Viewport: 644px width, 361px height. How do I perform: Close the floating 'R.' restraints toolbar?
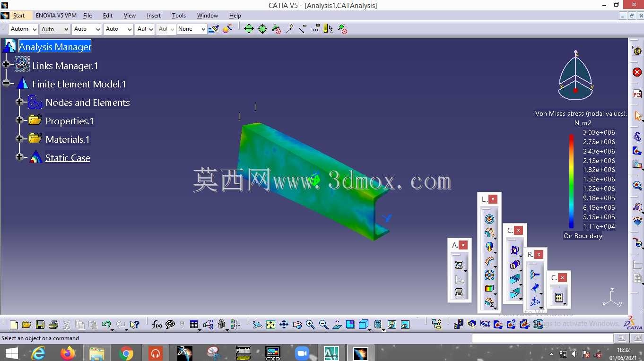coord(539,254)
